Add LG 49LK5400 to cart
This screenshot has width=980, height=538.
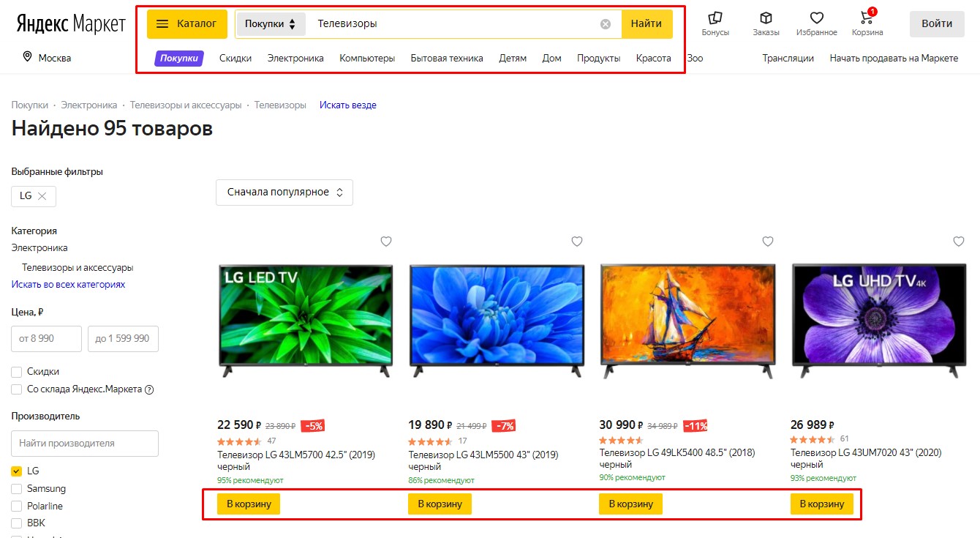tap(630, 504)
